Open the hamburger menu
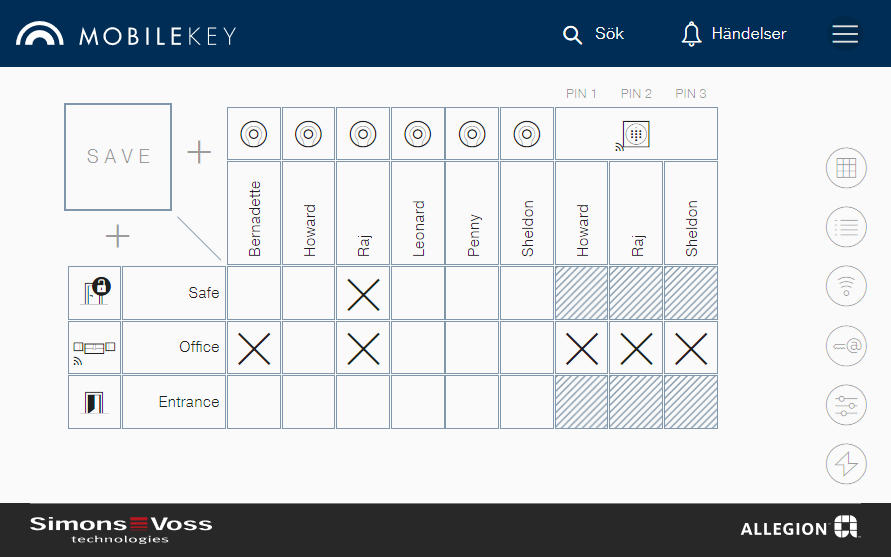Image resolution: width=891 pixels, height=557 pixels. click(x=845, y=34)
